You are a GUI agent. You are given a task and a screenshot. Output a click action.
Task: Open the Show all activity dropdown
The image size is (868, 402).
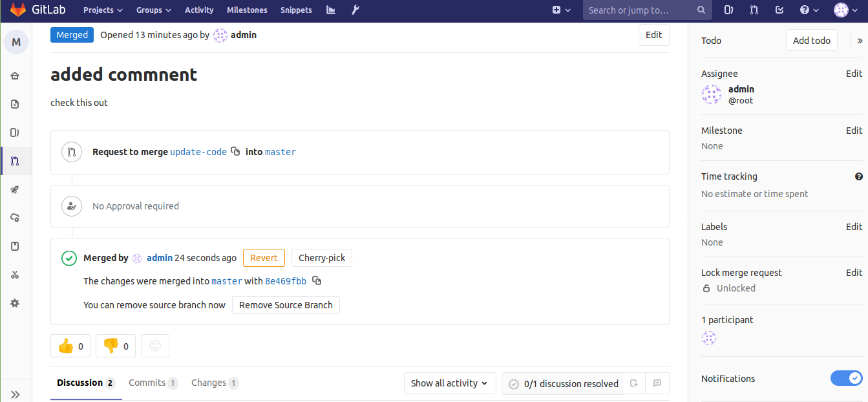(x=450, y=383)
